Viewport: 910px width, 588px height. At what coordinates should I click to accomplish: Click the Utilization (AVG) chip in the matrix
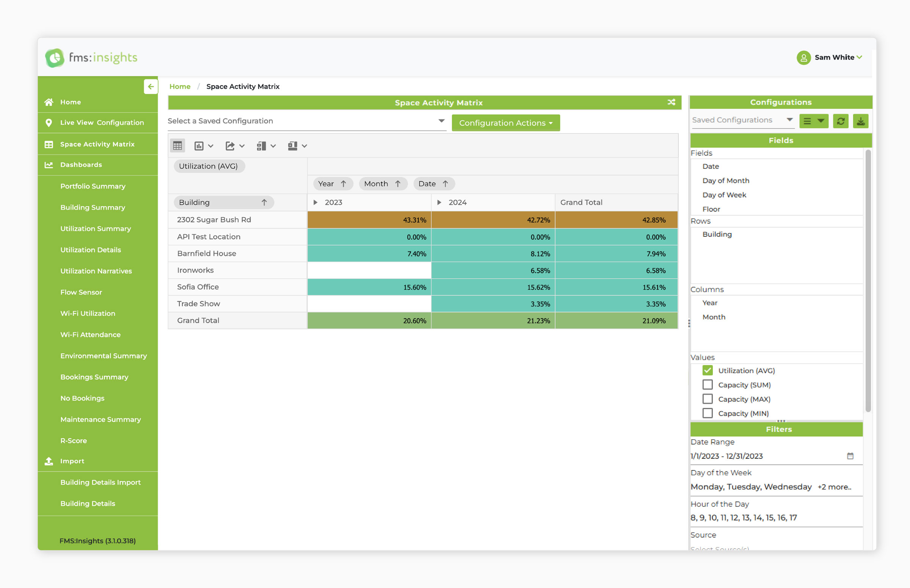pos(209,166)
